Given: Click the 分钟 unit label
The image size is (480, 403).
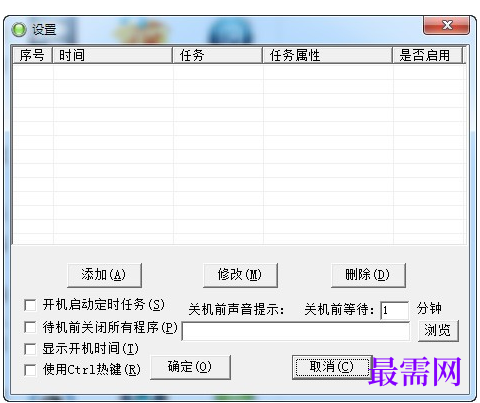Looking at the screenshot, I should coord(429,309).
